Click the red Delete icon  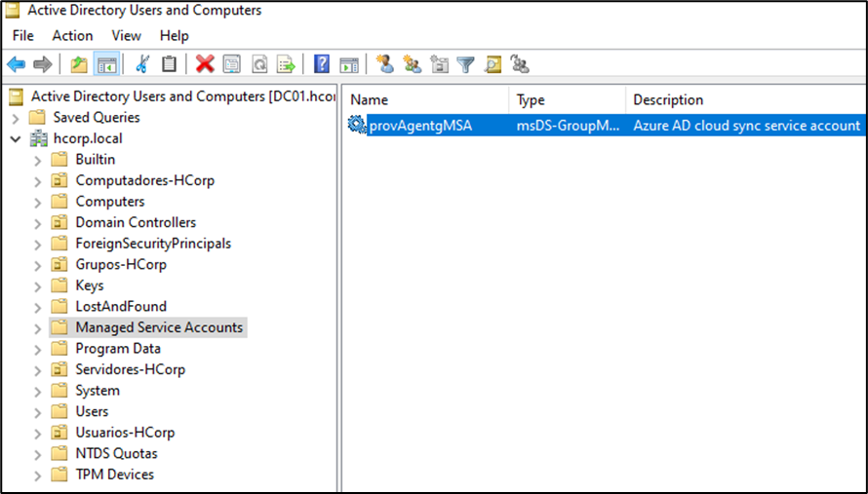[205, 64]
